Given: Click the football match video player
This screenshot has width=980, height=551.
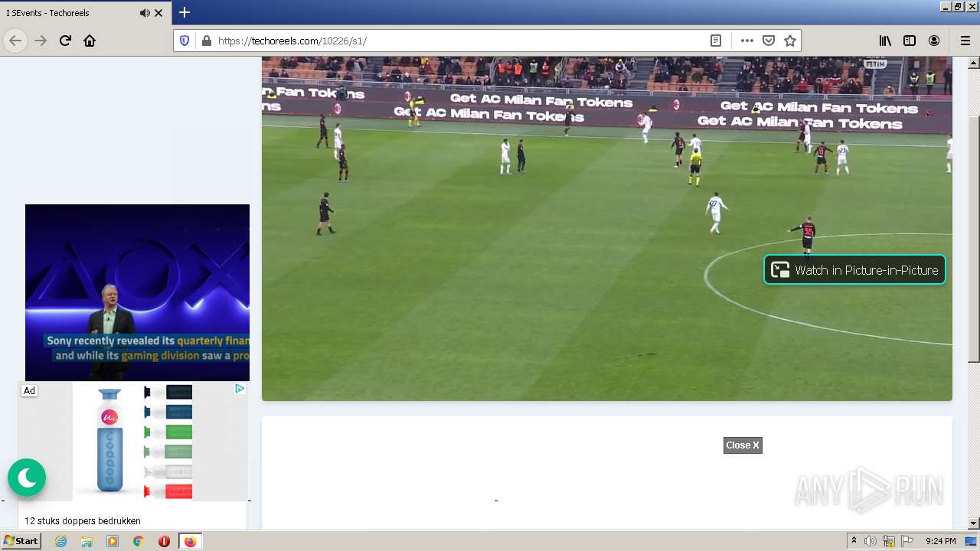Looking at the screenshot, I should [607, 228].
